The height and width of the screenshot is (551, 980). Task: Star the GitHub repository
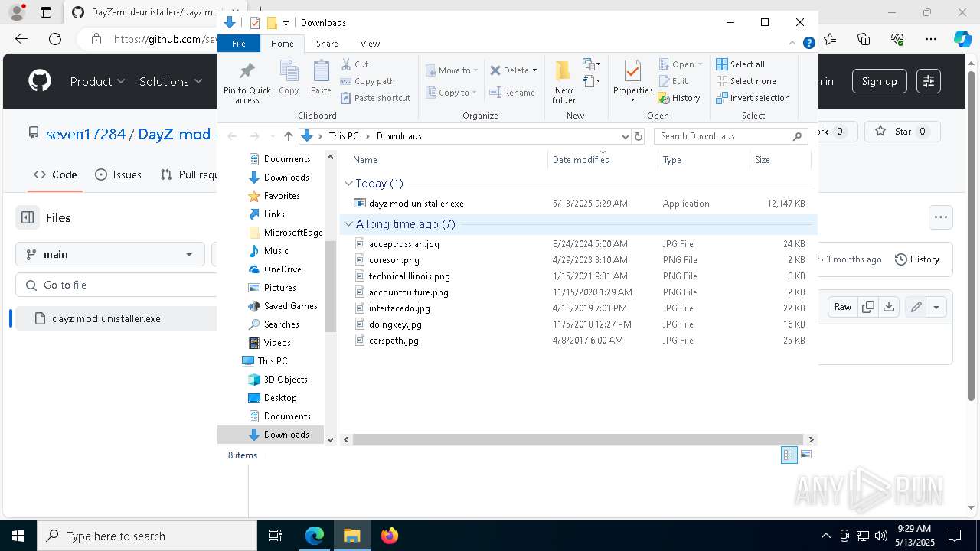(x=902, y=132)
